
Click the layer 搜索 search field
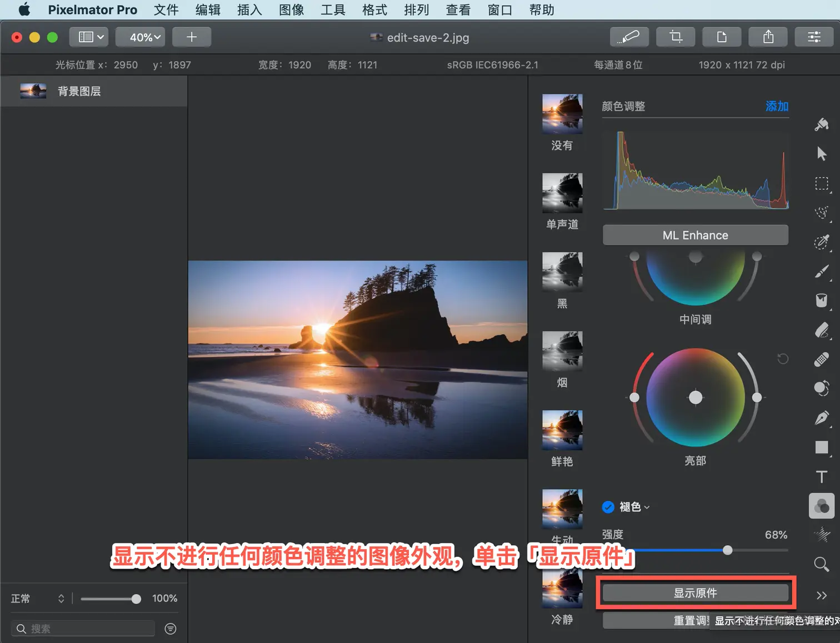pyautogui.click(x=83, y=629)
